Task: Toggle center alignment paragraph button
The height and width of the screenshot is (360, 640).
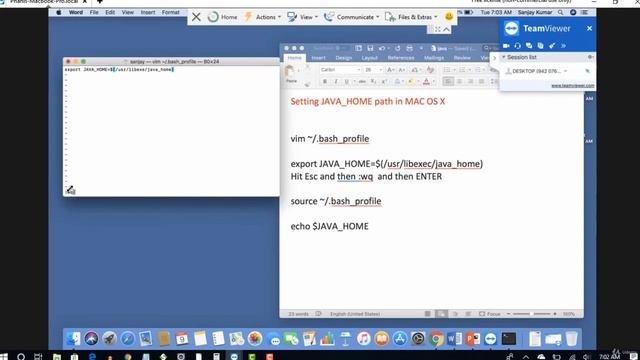Action: (x=460, y=82)
